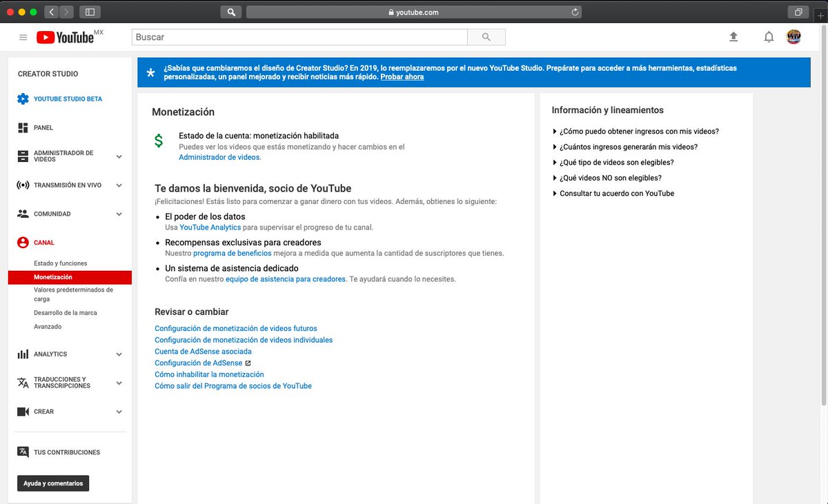Image resolution: width=828 pixels, height=504 pixels.
Task: Click the youtube.com address bar
Action: (413, 12)
